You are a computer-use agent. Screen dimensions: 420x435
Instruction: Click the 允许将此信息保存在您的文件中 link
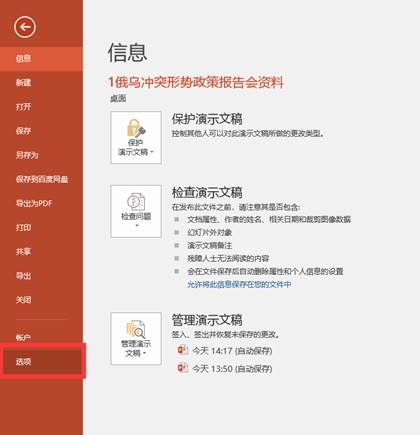pos(239,284)
